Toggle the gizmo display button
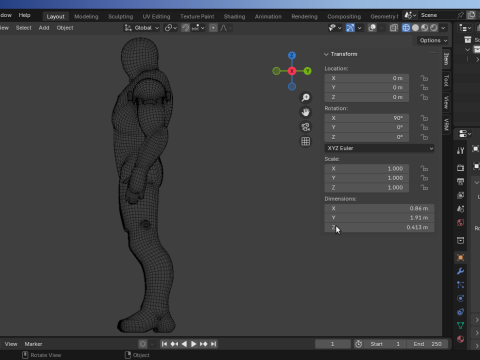 point(350,28)
